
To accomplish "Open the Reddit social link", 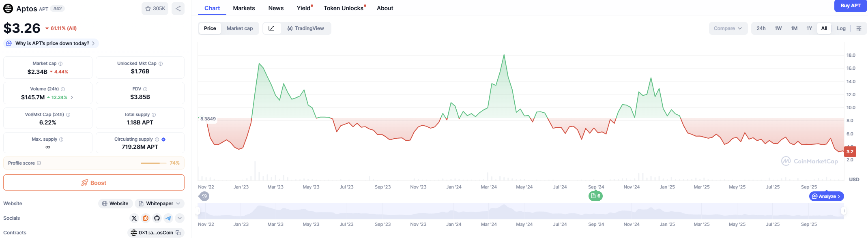I will (146, 218).
